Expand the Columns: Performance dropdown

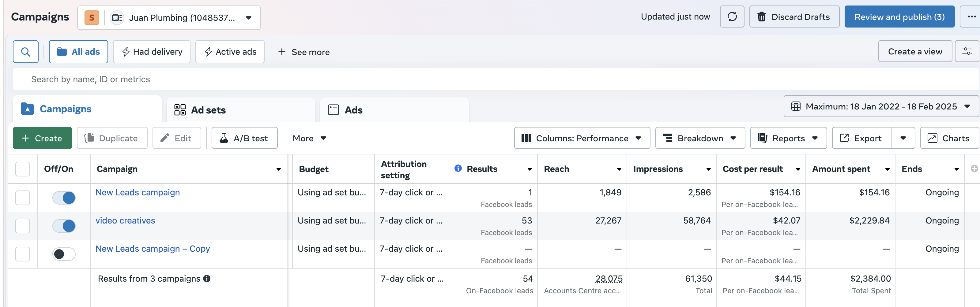click(582, 138)
